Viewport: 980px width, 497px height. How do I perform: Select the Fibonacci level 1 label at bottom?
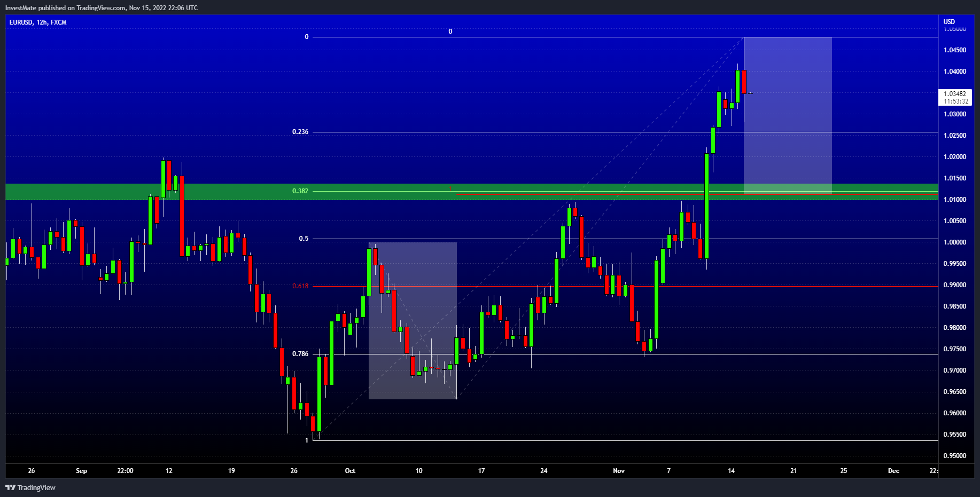307,440
